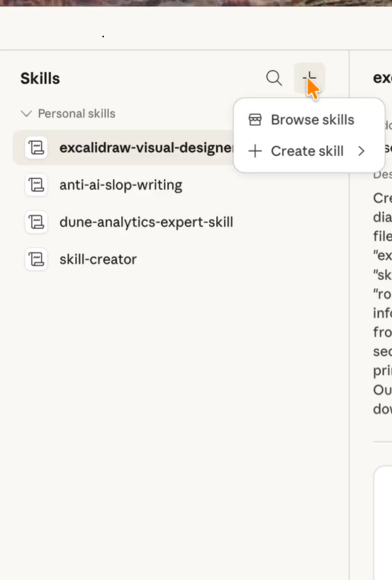Open the skills search magnifier icon
392x580 pixels.
[274, 78]
